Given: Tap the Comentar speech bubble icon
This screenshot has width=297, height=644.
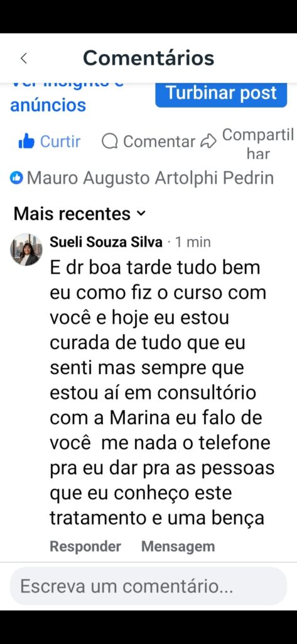Looking at the screenshot, I should point(109,142).
